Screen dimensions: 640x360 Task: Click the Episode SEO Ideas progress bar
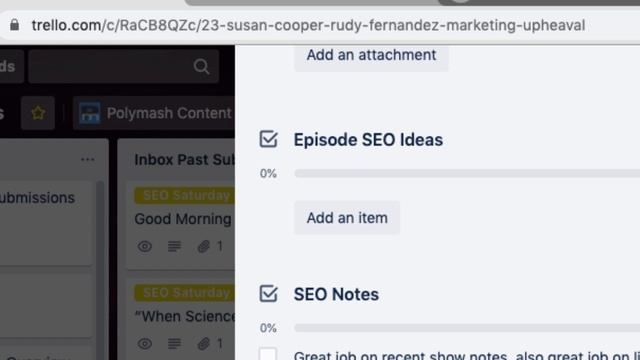click(467, 173)
